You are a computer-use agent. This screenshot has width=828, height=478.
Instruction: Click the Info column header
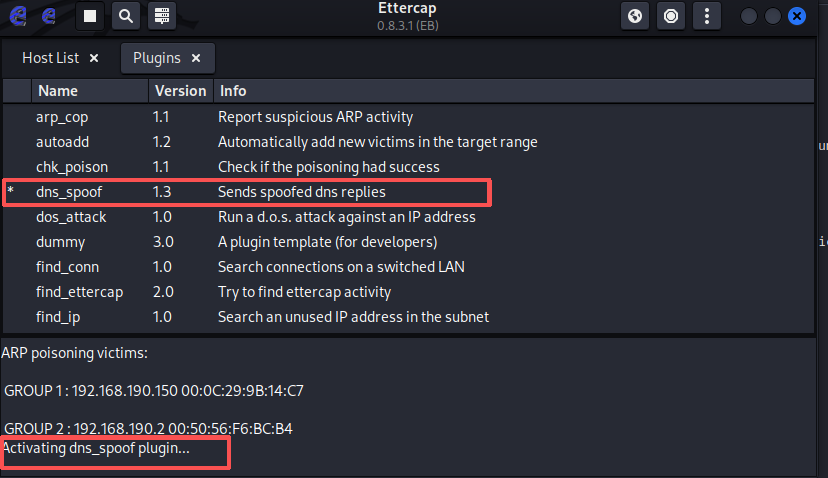click(x=233, y=91)
